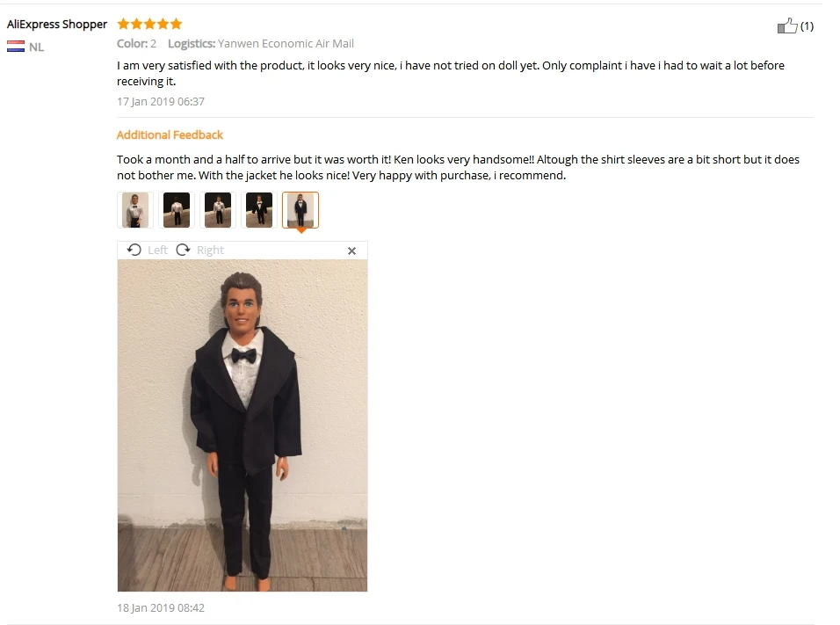Click the helpful vote count (1)

(807, 26)
